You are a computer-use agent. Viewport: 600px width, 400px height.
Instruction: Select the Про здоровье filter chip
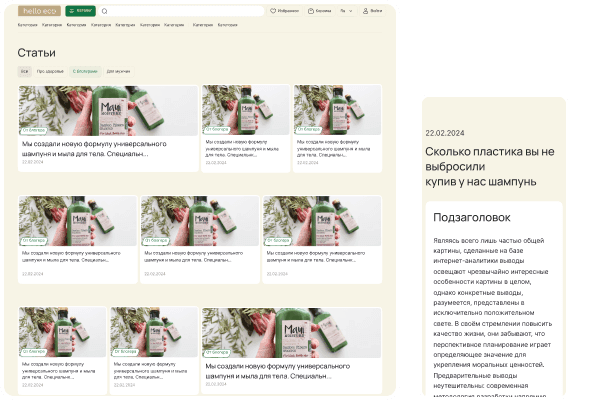coord(50,72)
